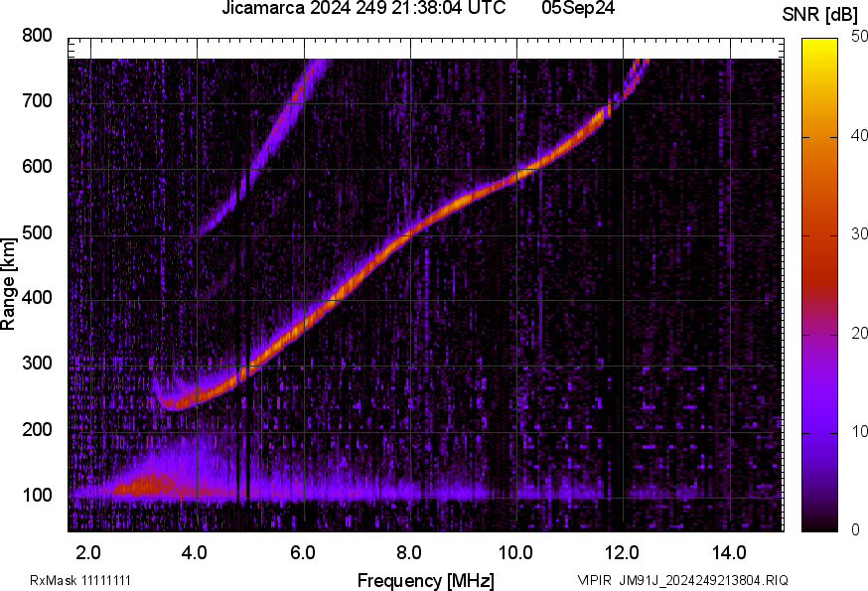The width and height of the screenshot is (868, 591).
Task: Click the x-axis tick label '12.0'
Action: [x=623, y=553]
